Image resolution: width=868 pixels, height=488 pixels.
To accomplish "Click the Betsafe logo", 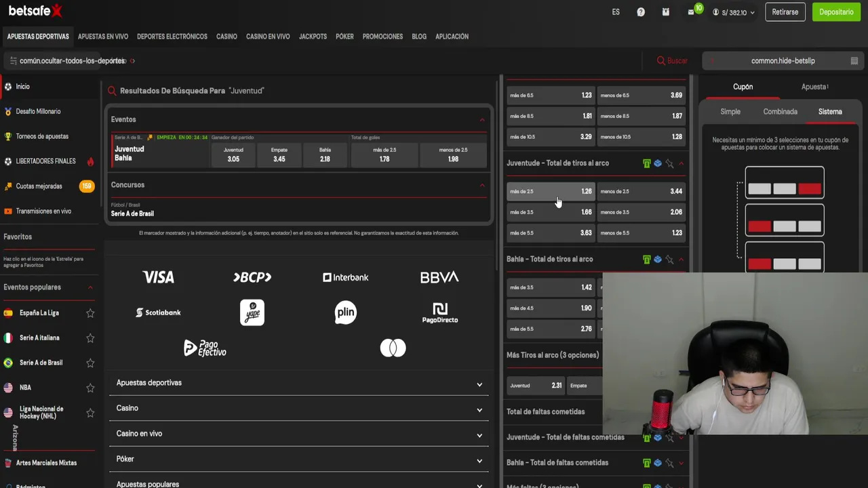I will click(35, 11).
